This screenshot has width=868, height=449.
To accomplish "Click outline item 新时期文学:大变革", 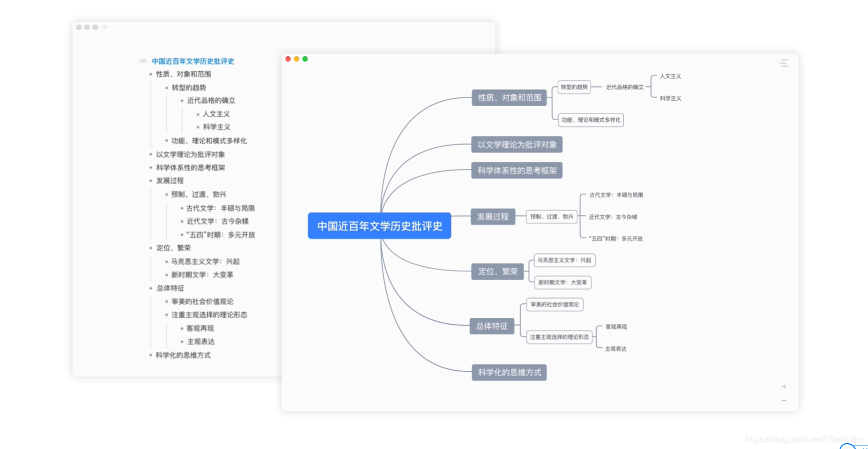I will coord(202,275).
